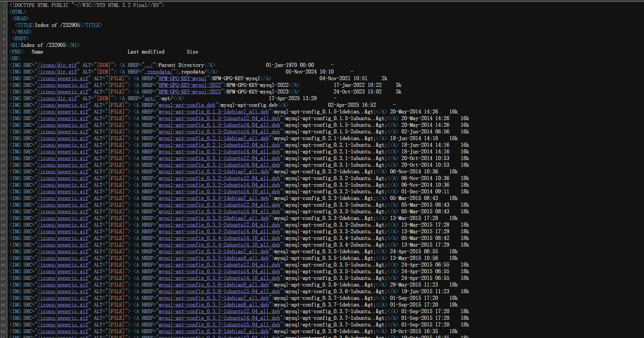Image resolution: width=644 pixels, height=338 pixels.
Task: Open mysql-apt-config_0.3.3-2ubuntu14.04_all.deb link
Action: pyautogui.click(x=219, y=232)
